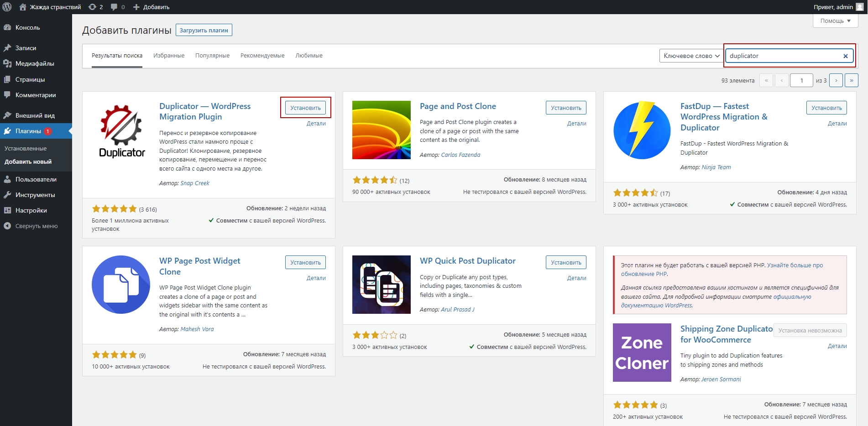This screenshot has height=426, width=868.
Task: Open the comments bubble icon in admin bar
Action: pyautogui.click(x=117, y=7)
